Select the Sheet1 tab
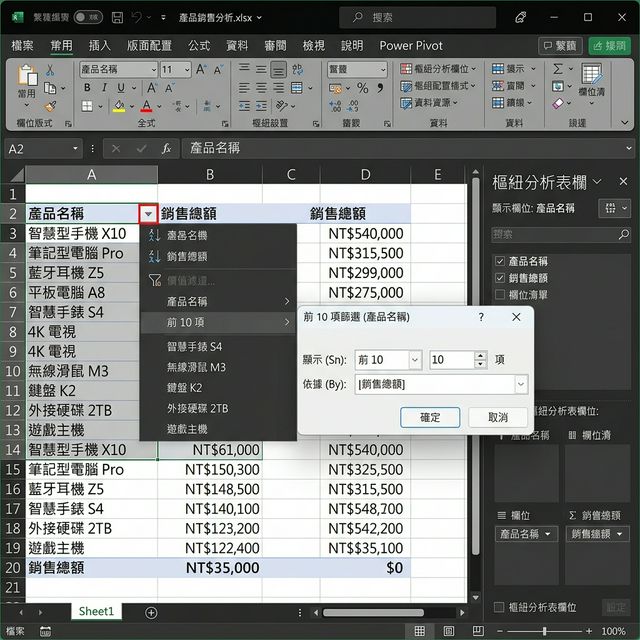This screenshot has height=640, width=640. [x=96, y=611]
